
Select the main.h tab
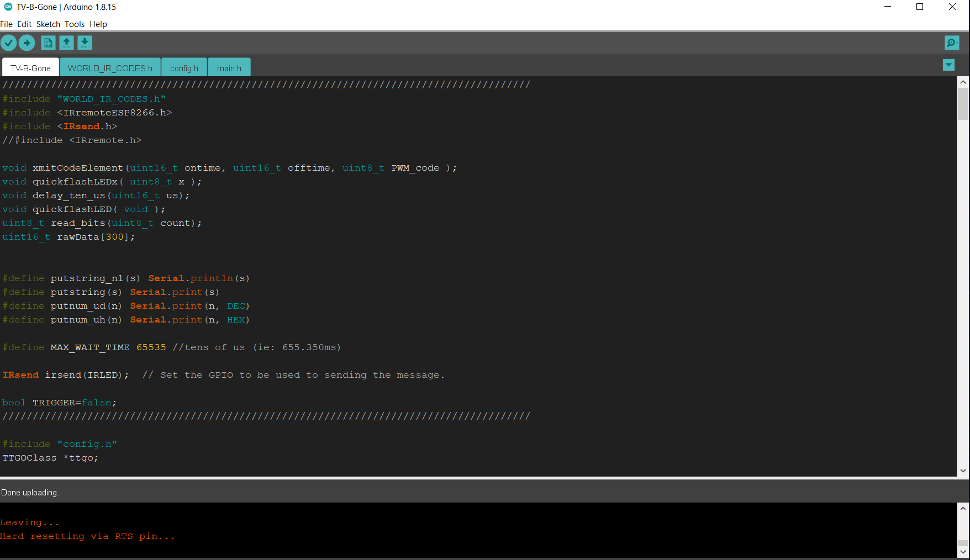(229, 67)
